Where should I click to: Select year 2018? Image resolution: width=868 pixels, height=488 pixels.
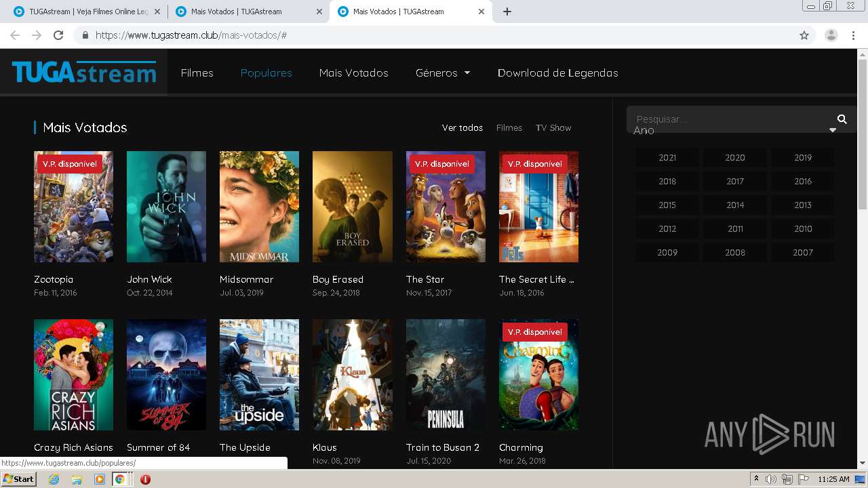pos(667,181)
